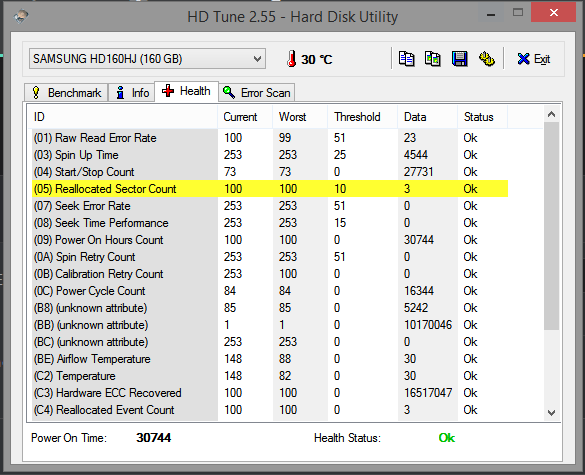Maximize the HD Tune window

pos(518,13)
